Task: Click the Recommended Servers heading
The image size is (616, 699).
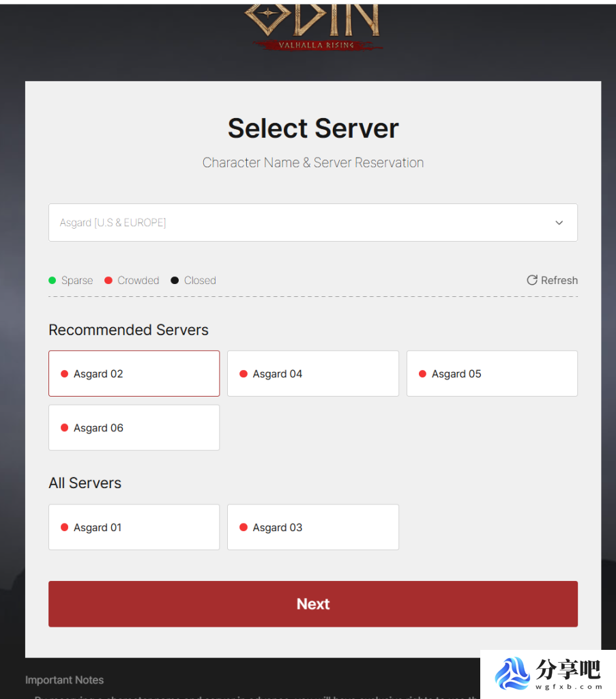Action: (x=128, y=330)
